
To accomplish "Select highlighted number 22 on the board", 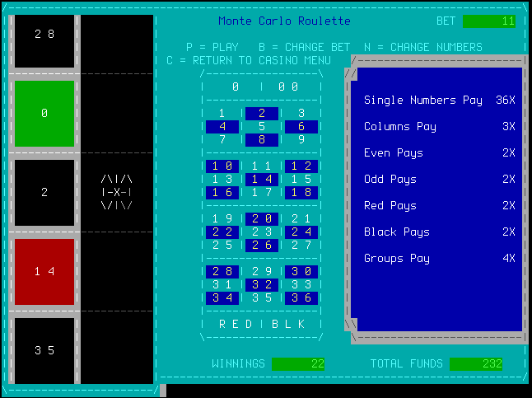I will coord(222,232).
